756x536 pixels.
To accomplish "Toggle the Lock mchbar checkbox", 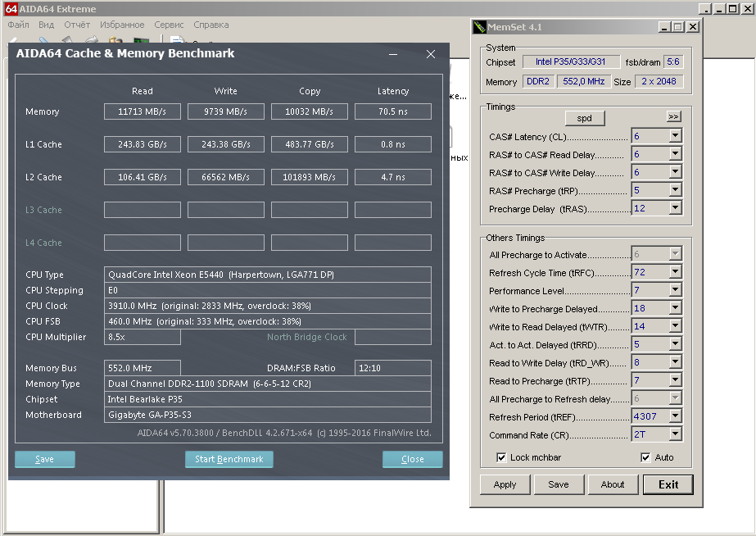I will pyautogui.click(x=501, y=457).
